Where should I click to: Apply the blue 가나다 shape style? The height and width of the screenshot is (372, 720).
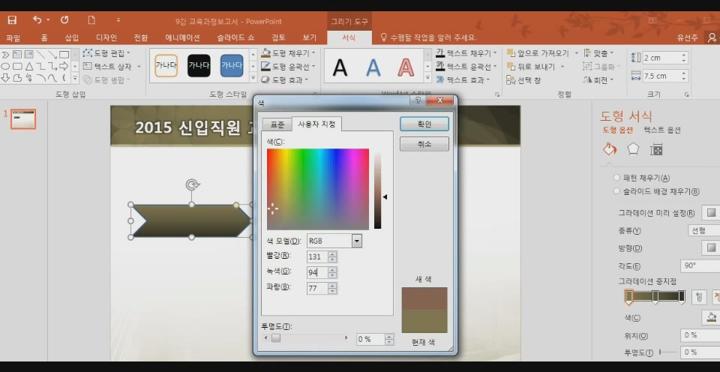point(232,66)
